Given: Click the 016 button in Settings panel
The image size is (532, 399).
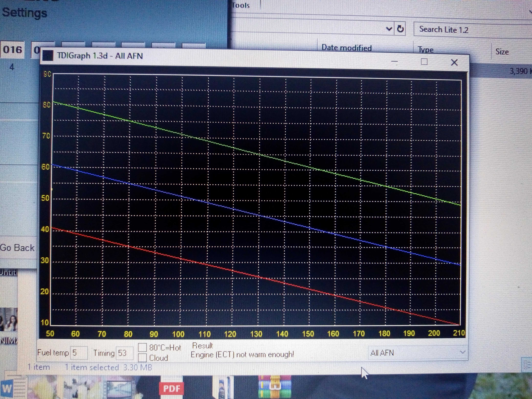Looking at the screenshot, I should [x=13, y=50].
